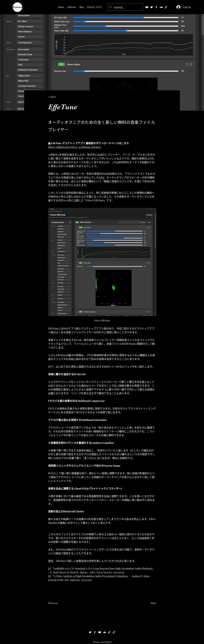Click the heading about Narrow Range
The image size is (204, 644).
84,466
